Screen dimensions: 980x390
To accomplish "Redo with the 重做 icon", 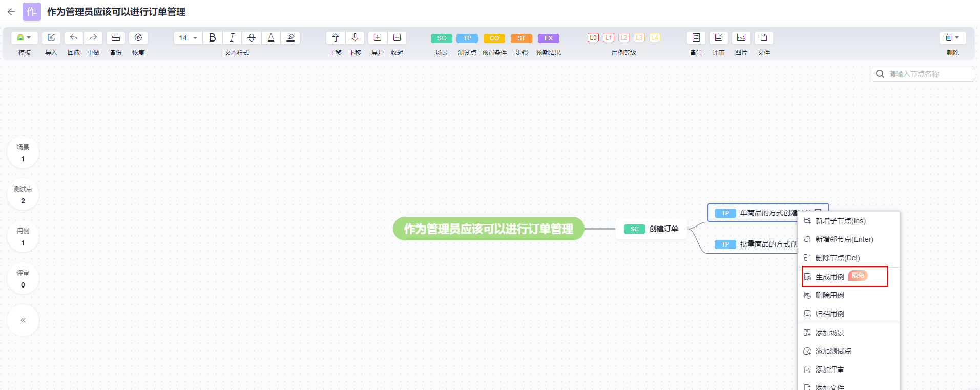I will point(93,38).
